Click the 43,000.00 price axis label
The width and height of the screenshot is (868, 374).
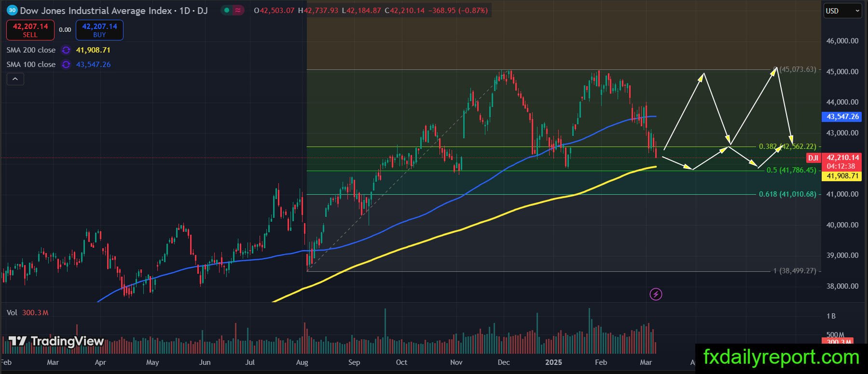tap(842, 133)
